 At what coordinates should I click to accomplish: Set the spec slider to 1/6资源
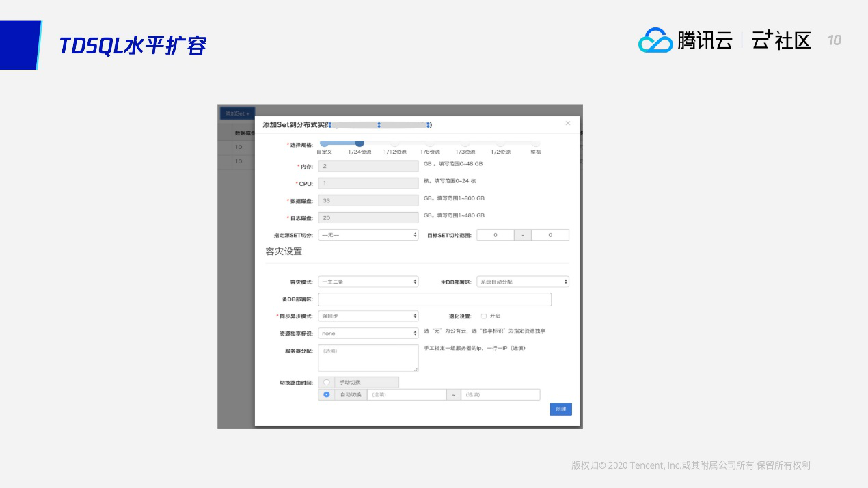click(x=430, y=143)
